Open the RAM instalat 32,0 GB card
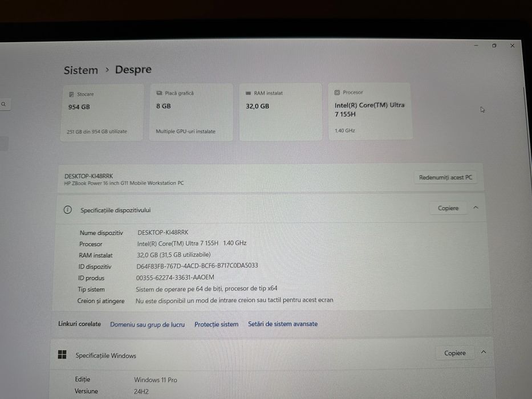This screenshot has height=399, width=532. 281,112
